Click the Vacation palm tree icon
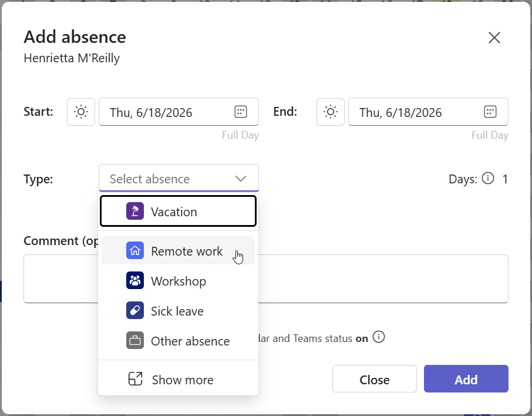Screen dimensions: 532x416 [x=135, y=211]
